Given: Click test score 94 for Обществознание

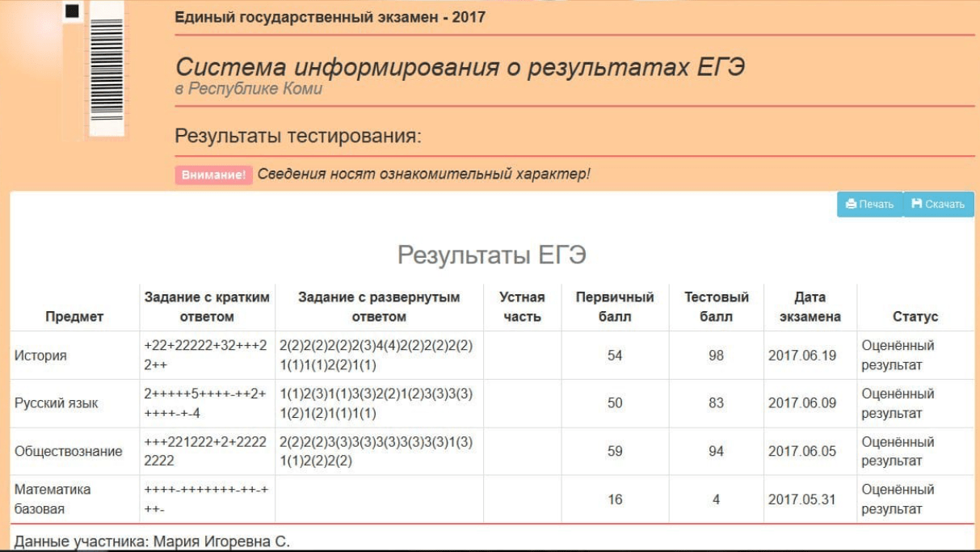Looking at the screenshot, I should (716, 451).
